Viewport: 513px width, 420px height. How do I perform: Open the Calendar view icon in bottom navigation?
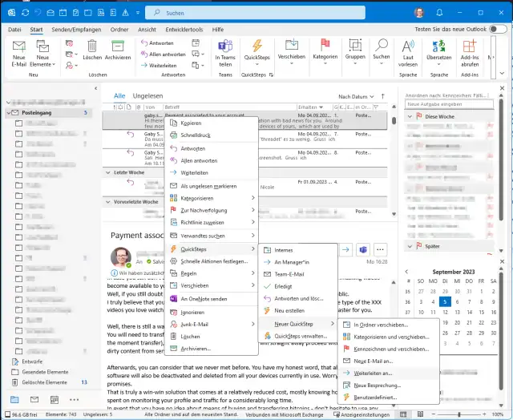tap(55, 399)
